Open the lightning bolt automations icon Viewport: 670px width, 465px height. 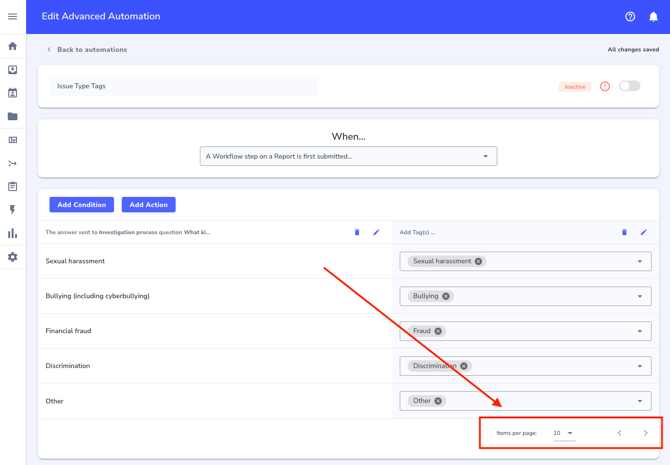13,210
